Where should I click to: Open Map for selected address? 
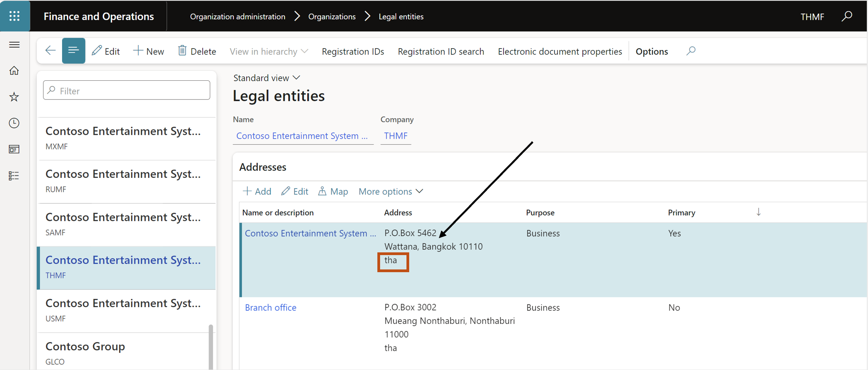pyautogui.click(x=333, y=191)
